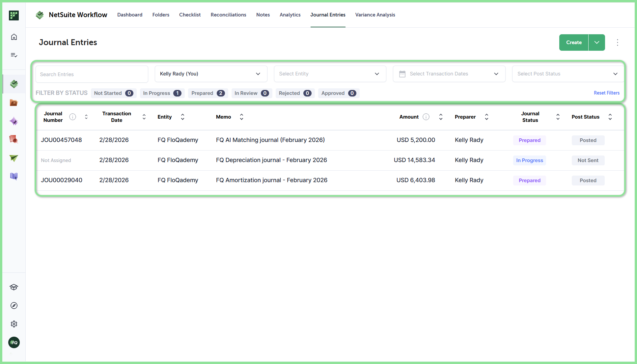Click the Amount column info icon
637x364 pixels.
[x=426, y=117]
